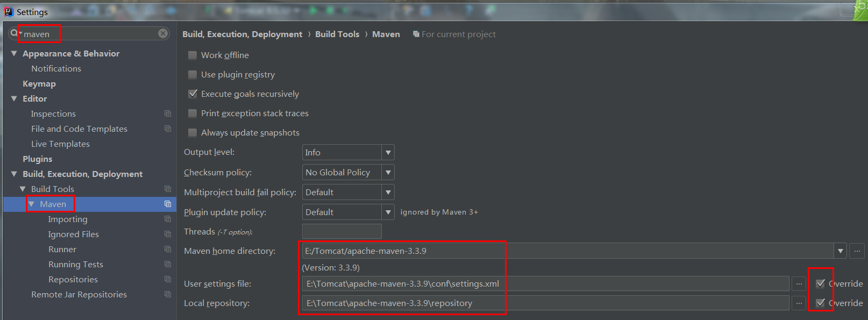Open Maven Runner settings
Viewport: 868px width, 320px height.
(x=62, y=249)
